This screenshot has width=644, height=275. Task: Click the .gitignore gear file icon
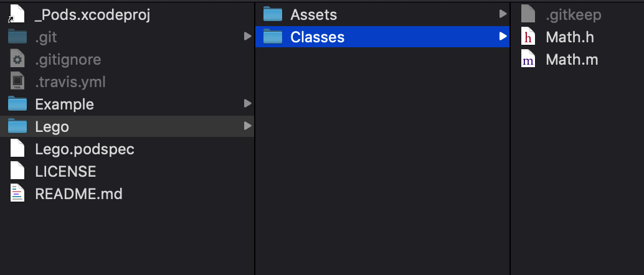[17, 59]
